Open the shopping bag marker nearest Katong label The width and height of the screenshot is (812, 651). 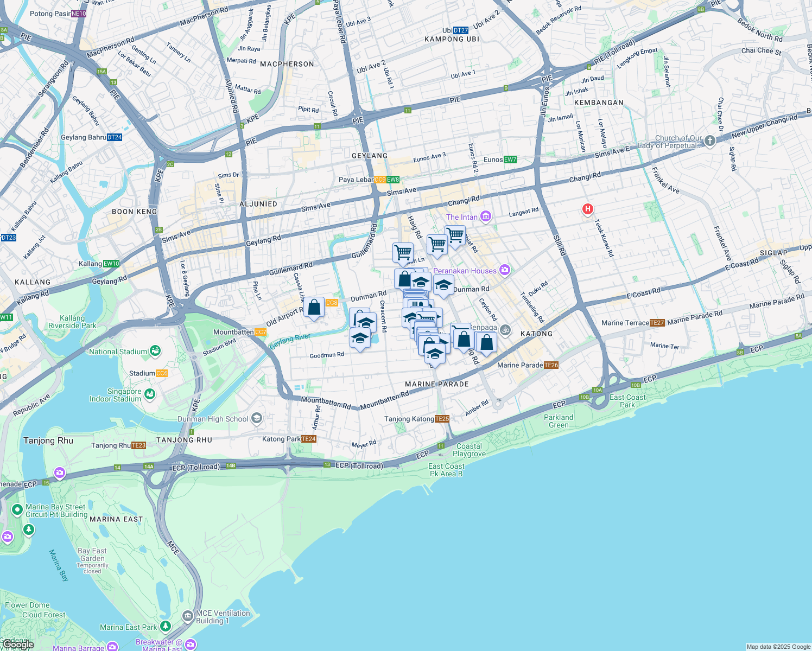click(486, 342)
